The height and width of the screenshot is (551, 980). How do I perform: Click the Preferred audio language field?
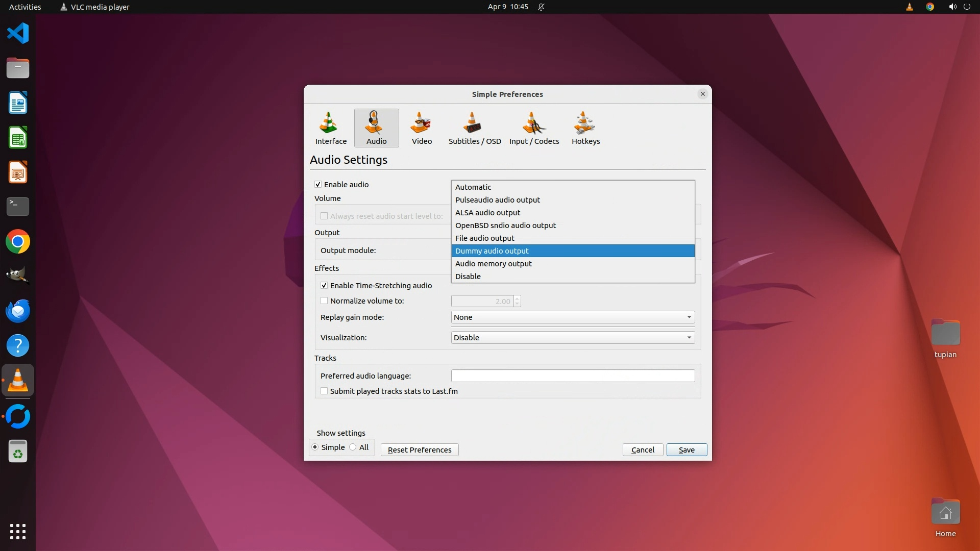tap(572, 376)
